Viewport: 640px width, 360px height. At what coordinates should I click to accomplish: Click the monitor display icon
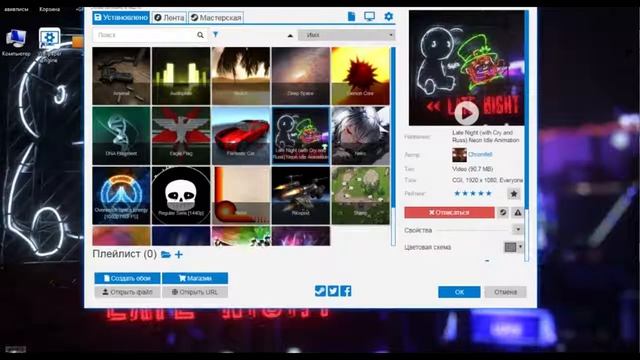point(369,17)
